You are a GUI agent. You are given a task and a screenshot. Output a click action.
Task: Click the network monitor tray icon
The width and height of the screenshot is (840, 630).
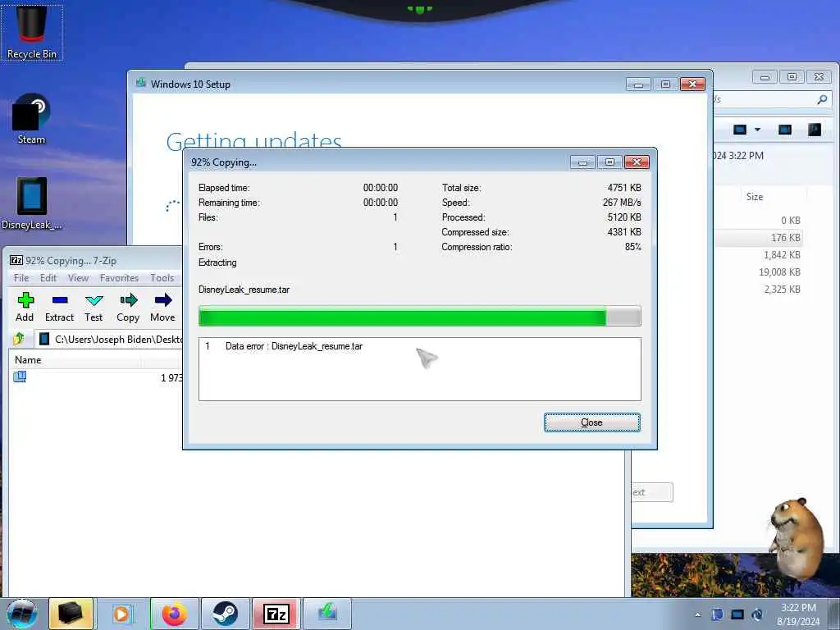737,614
